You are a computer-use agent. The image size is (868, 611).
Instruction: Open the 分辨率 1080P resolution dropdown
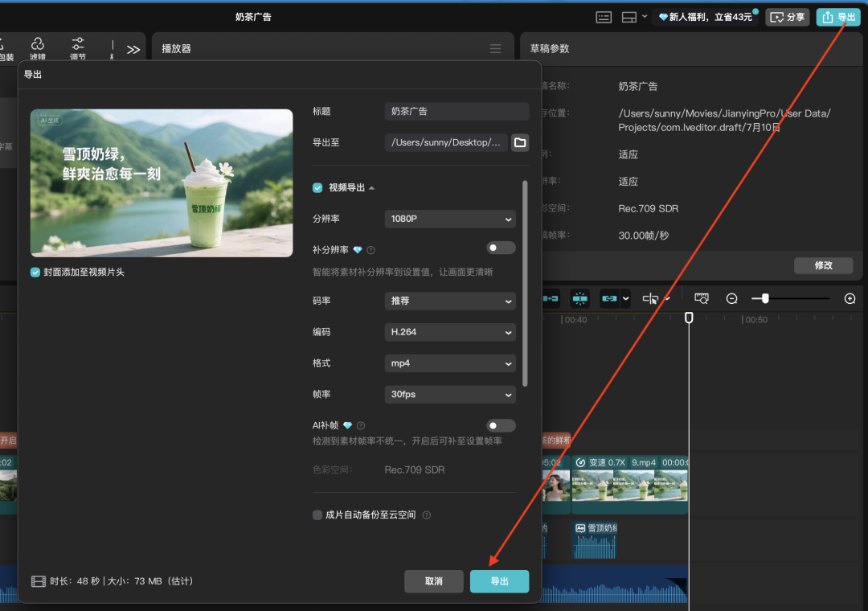pos(450,219)
